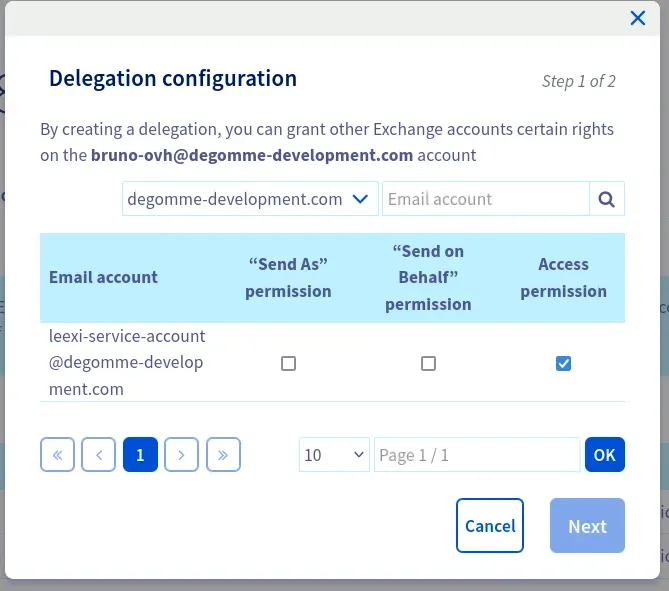Click the Email account column header
Screen dimensions: 669x591
(x=103, y=278)
